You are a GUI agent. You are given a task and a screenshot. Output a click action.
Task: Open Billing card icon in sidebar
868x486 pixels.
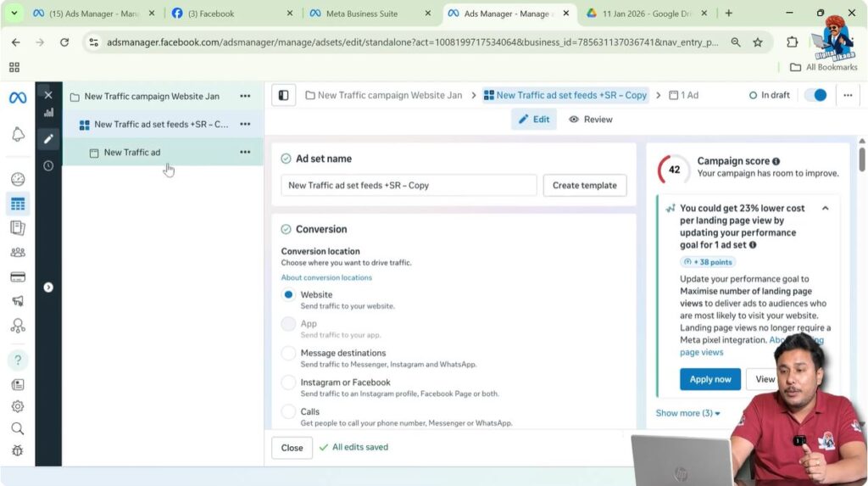18,277
